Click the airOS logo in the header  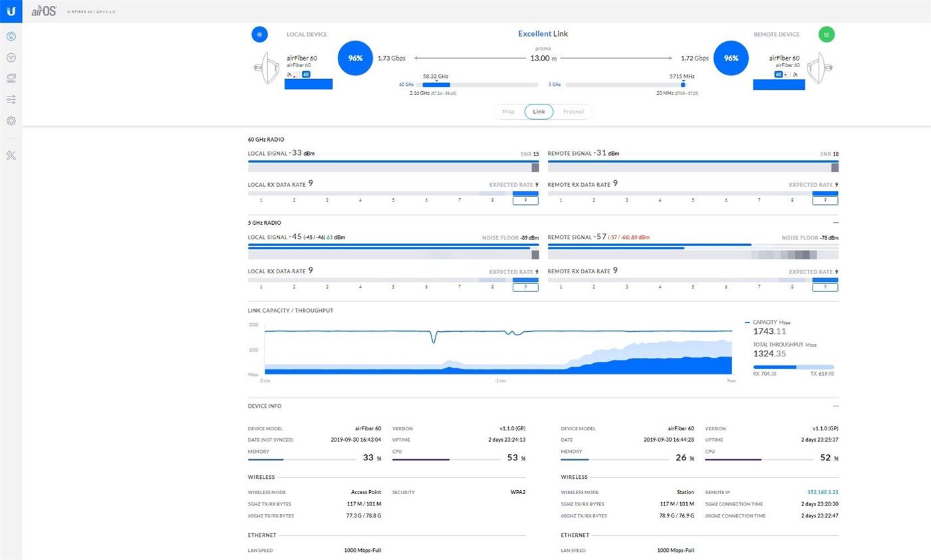(45, 11)
